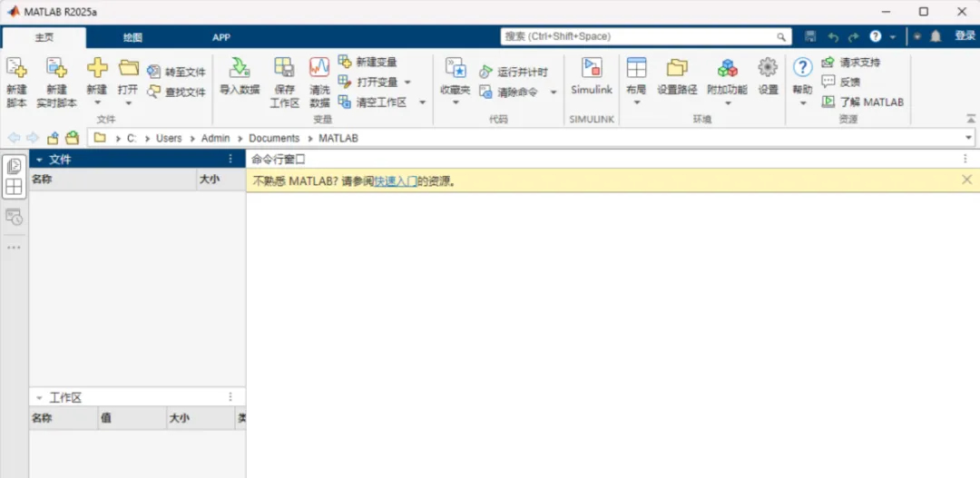Save the workspace with 保存工作区

pyautogui.click(x=284, y=83)
